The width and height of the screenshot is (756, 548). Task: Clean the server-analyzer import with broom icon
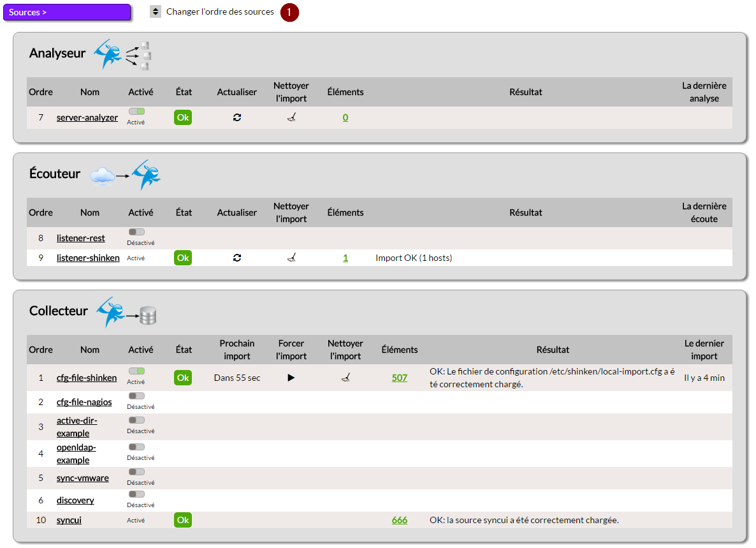pos(291,117)
